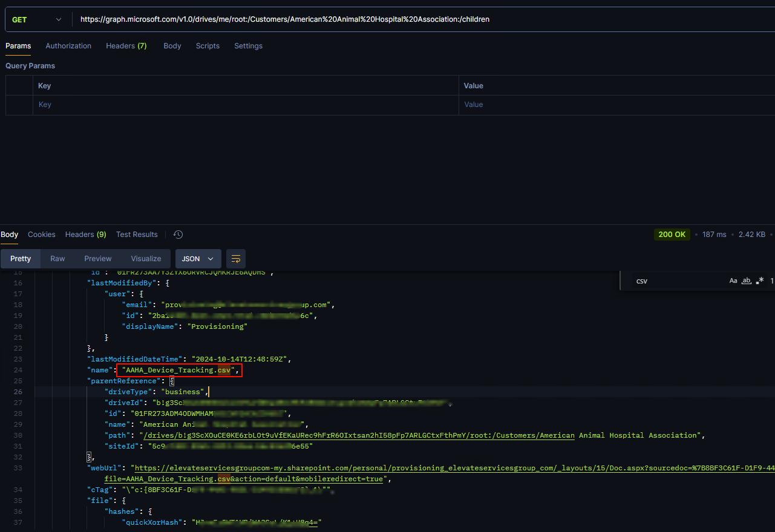Click the Query Params heading

[30, 66]
